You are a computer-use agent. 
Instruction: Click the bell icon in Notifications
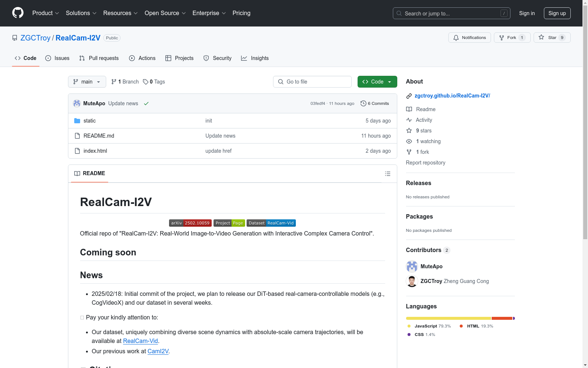[x=456, y=38]
